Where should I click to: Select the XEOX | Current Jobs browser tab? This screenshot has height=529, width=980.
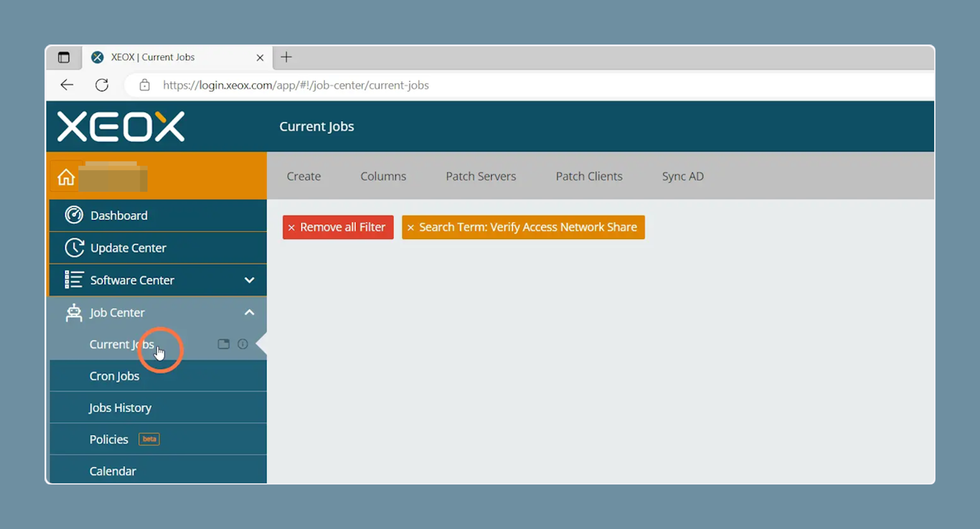pos(177,57)
